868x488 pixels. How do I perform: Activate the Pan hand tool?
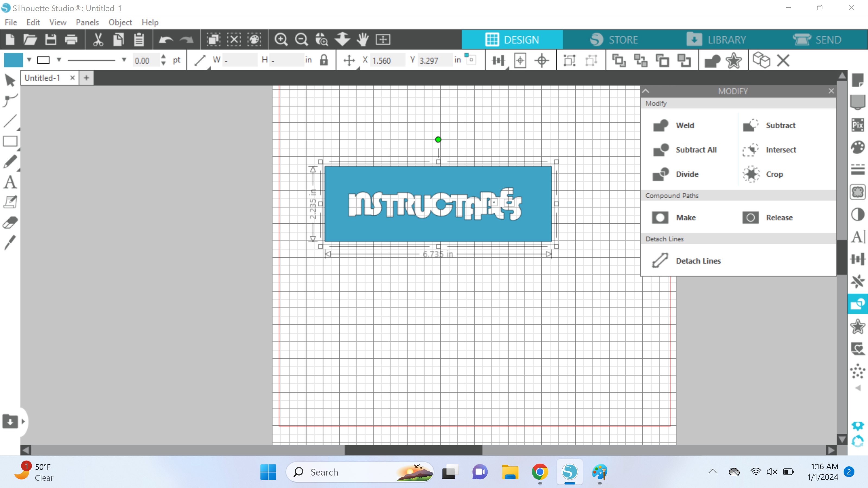(363, 40)
